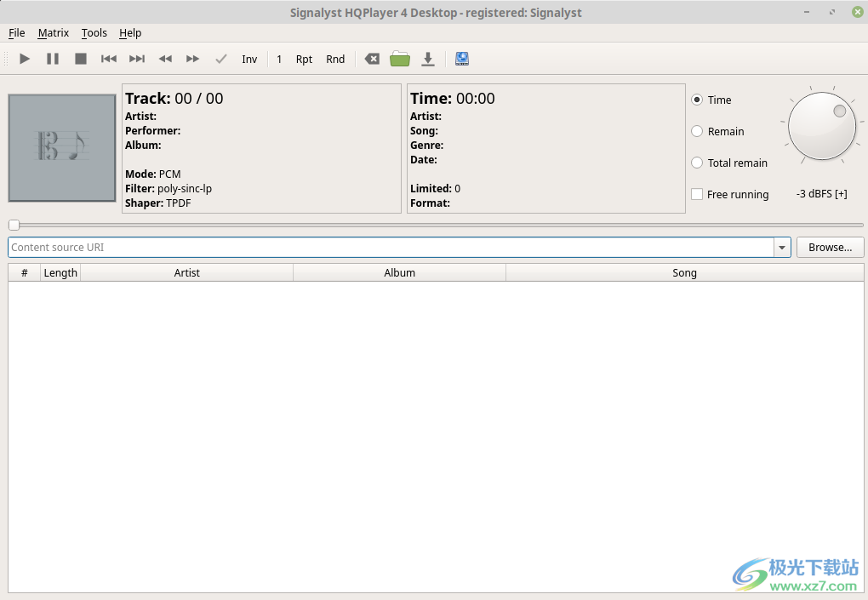The height and width of the screenshot is (600, 868).
Task: Click the 'Mode: PCM' text
Action: (153, 174)
